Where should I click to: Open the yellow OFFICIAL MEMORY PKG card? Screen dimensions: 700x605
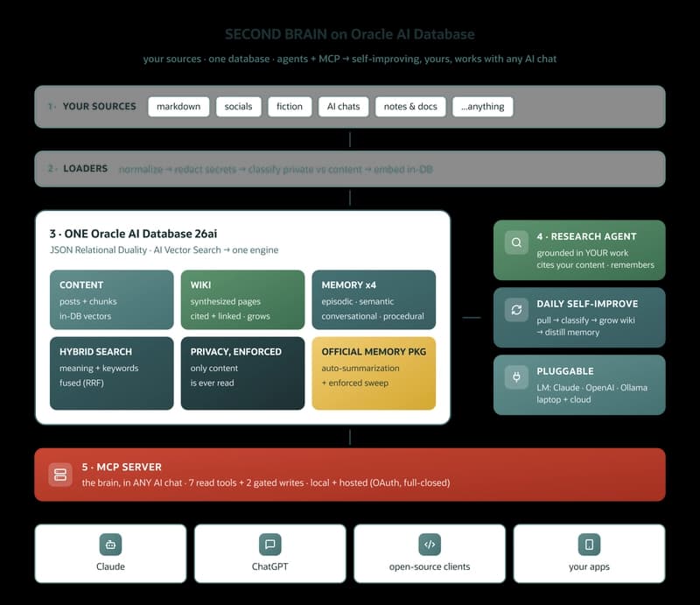[x=374, y=374]
